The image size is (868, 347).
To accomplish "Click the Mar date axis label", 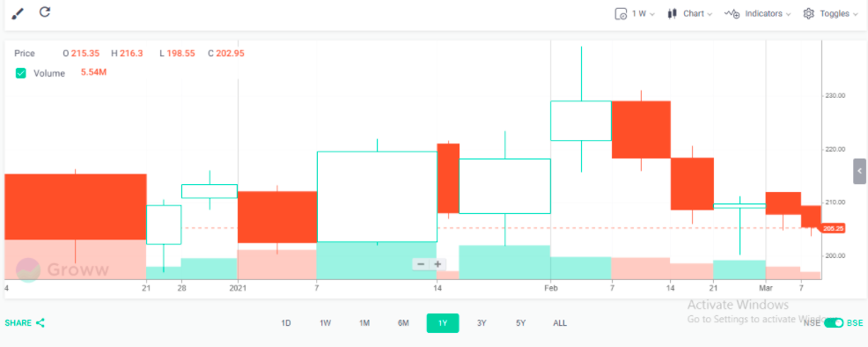I will click(x=766, y=288).
